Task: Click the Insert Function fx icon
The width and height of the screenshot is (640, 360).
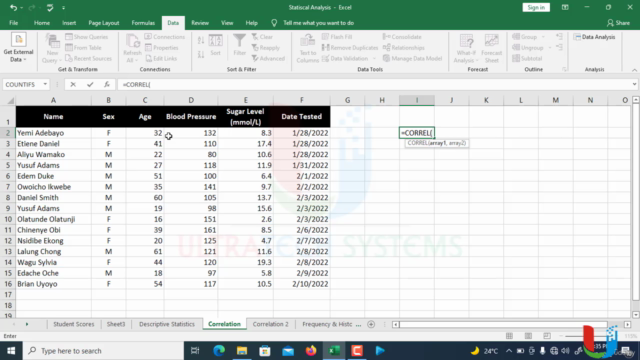Action: point(107,84)
